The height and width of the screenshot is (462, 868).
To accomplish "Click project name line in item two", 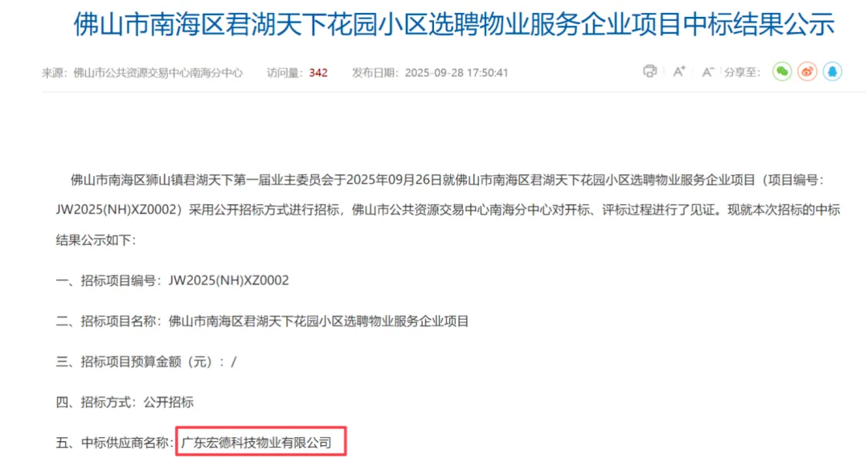I will [262, 321].
